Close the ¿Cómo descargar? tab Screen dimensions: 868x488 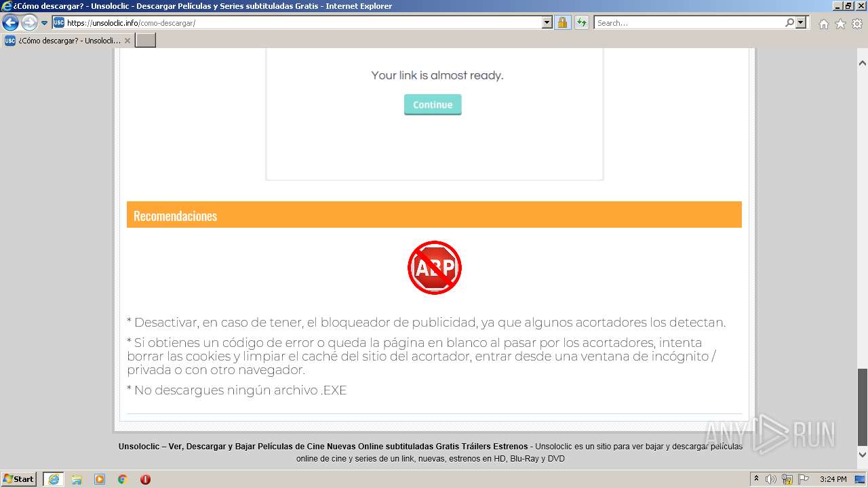pyautogui.click(x=127, y=41)
